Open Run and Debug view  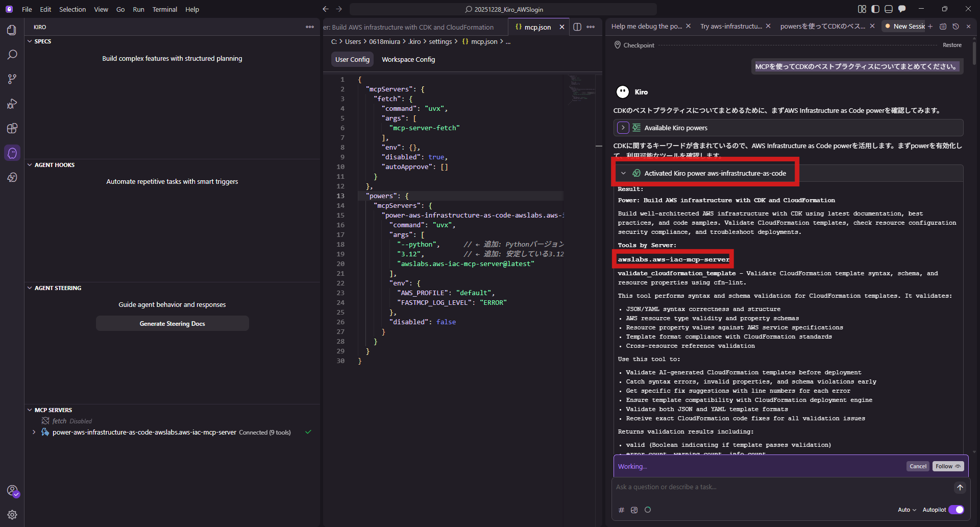click(12, 104)
